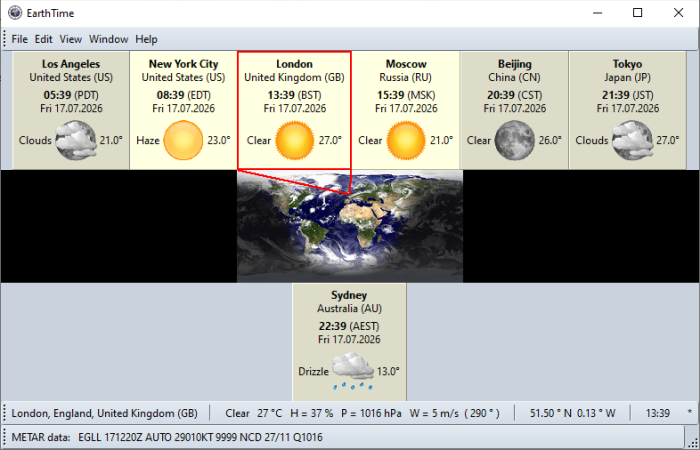
Task: Open the File menu
Action: click(x=19, y=39)
